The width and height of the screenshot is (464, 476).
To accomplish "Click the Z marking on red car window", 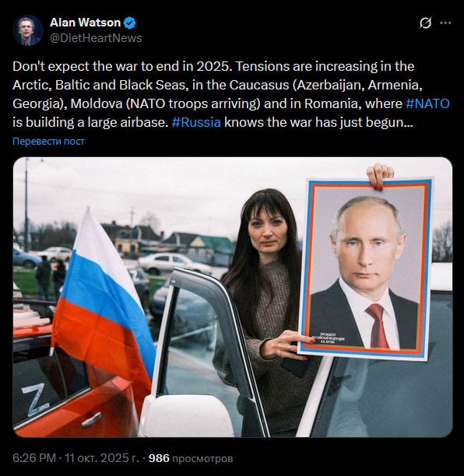I will (35, 398).
